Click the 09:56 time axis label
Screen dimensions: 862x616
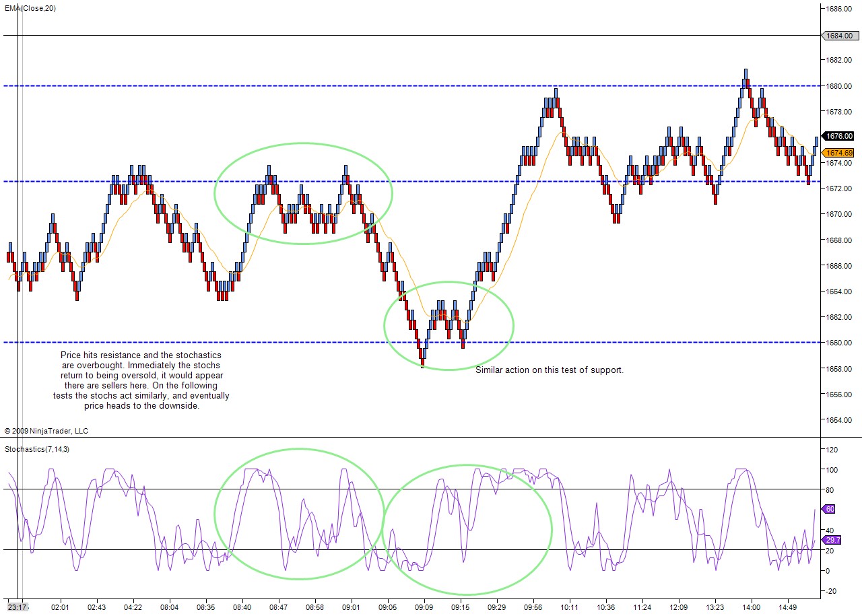pyautogui.click(x=533, y=607)
